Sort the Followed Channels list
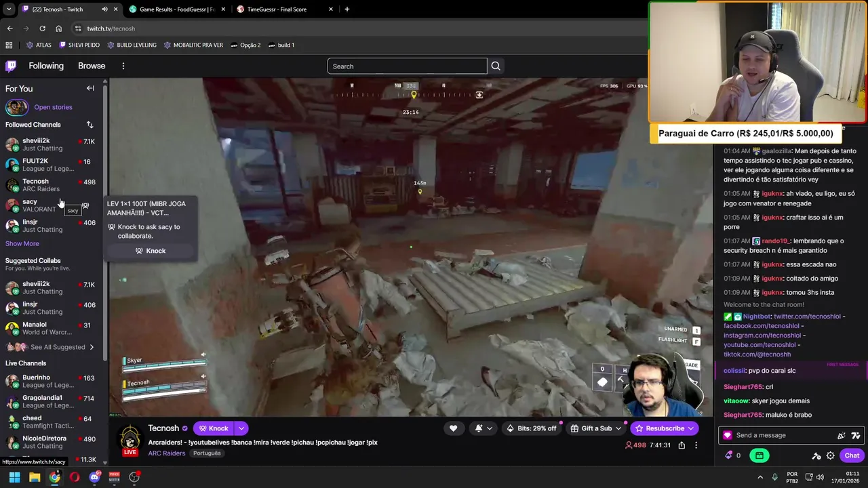Screen dimensions: 868x488 click(x=90, y=125)
